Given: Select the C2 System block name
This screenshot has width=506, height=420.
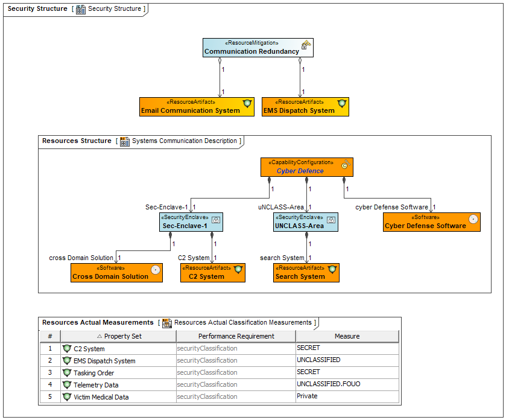Looking at the screenshot, I should [x=206, y=276].
